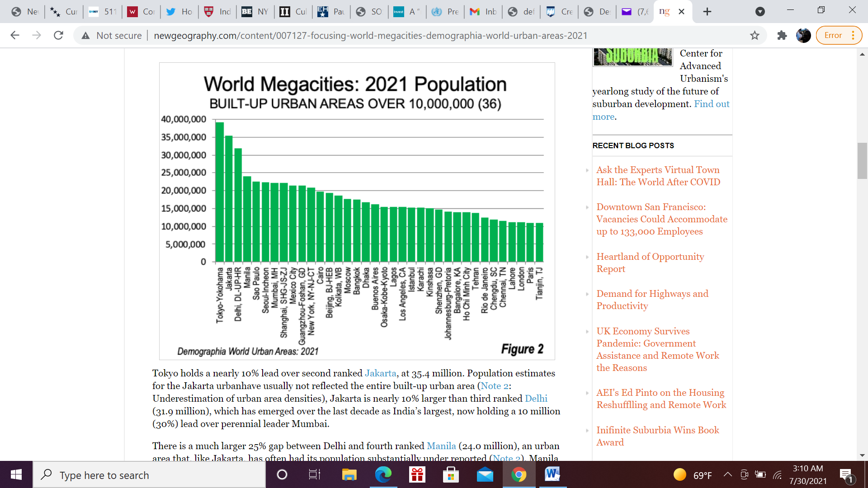Open the Extensions puzzle icon

pos(782,35)
